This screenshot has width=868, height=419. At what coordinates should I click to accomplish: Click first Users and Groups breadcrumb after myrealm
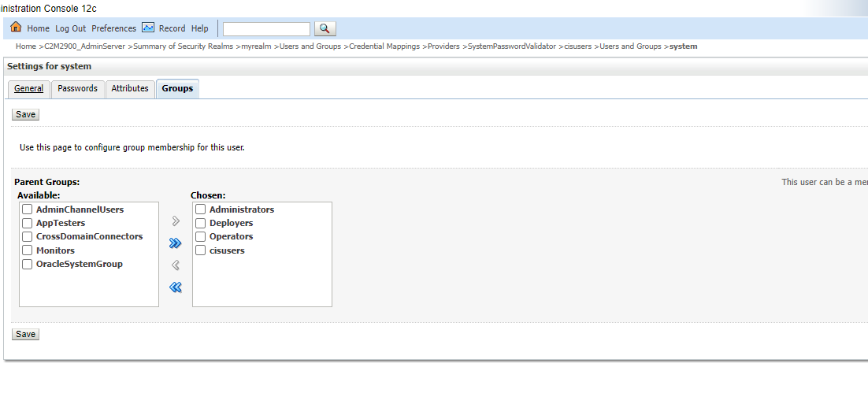tap(310, 46)
